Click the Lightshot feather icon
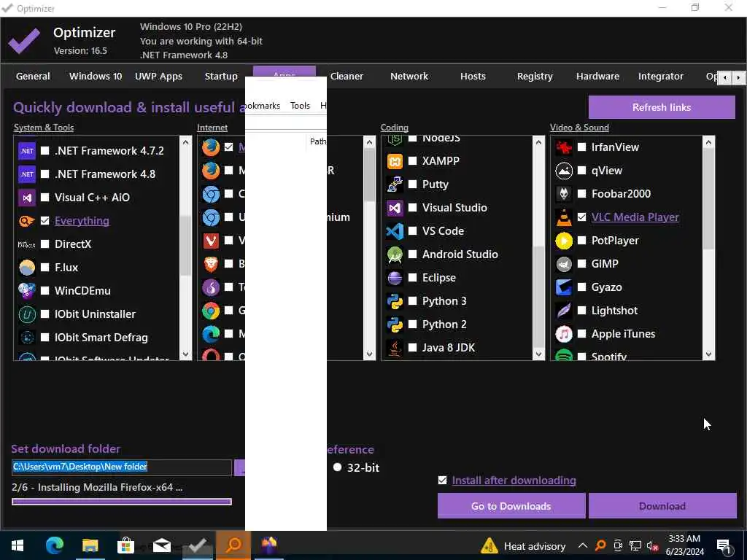 click(564, 311)
